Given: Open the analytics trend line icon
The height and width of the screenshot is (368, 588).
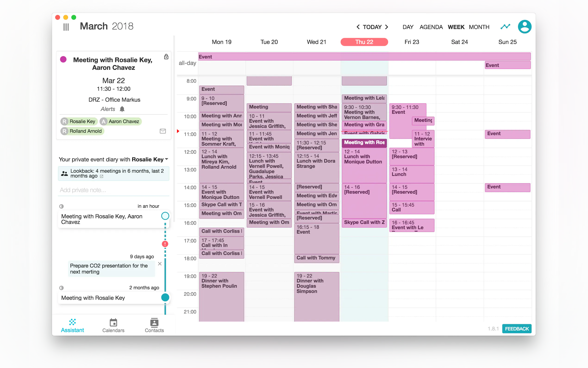Looking at the screenshot, I should (x=505, y=26).
